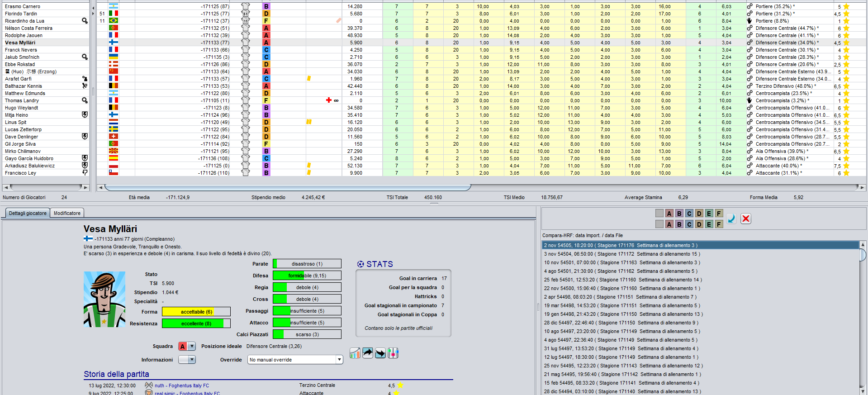Click the blue undo arrow in comparison panel
The height and width of the screenshot is (395, 868).
point(731,219)
